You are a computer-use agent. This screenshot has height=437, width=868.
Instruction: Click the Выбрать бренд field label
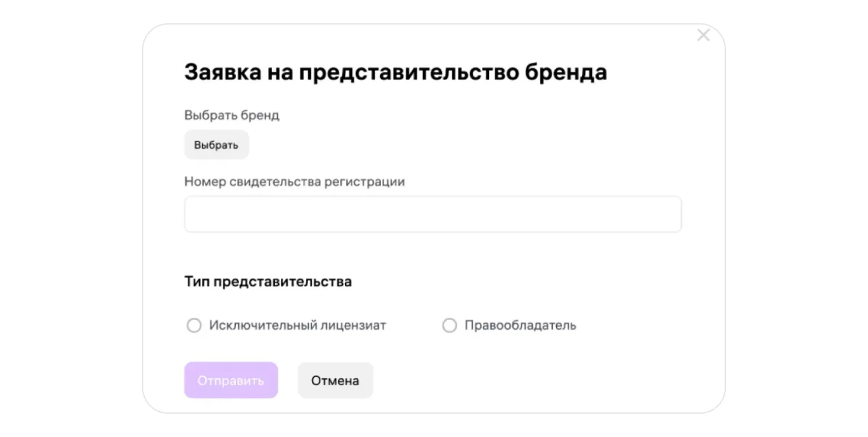pyautogui.click(x=232, y=116)
